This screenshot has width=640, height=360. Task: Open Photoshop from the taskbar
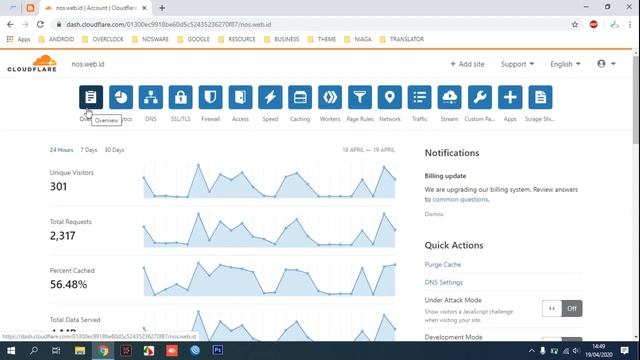(218, 351)
